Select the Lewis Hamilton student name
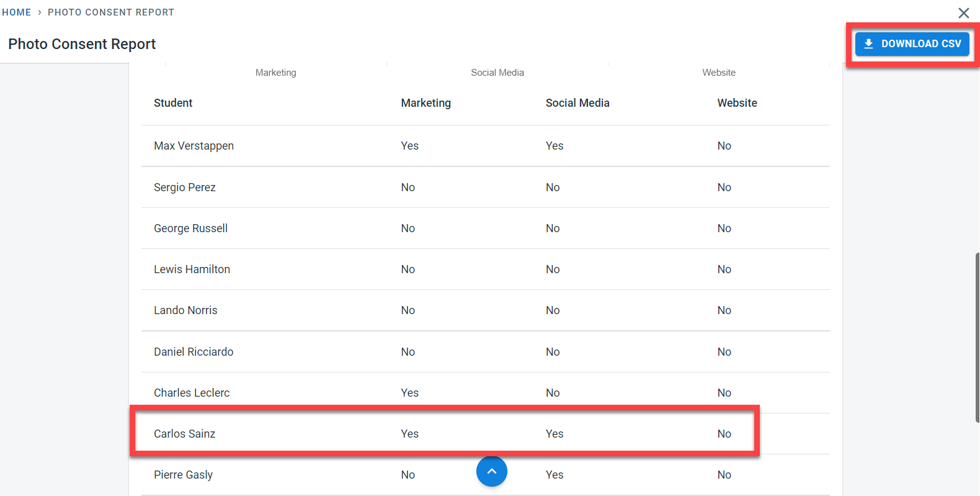 pyautogui.click(x=192, y=269)
